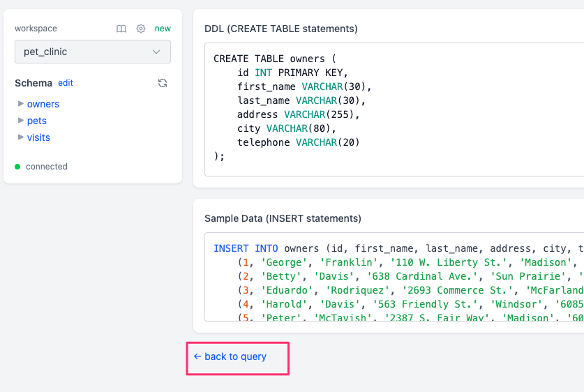Refresh the schema with the reload icon

click(x=163, y=83)
